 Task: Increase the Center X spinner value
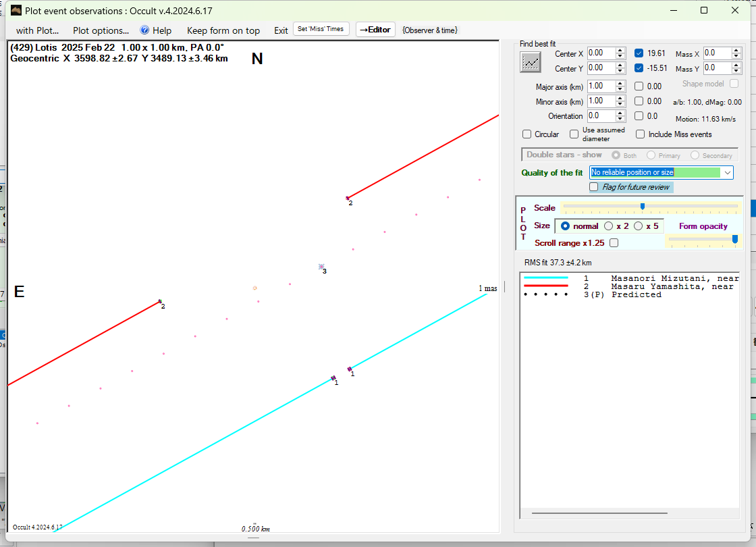coord(620,50)
